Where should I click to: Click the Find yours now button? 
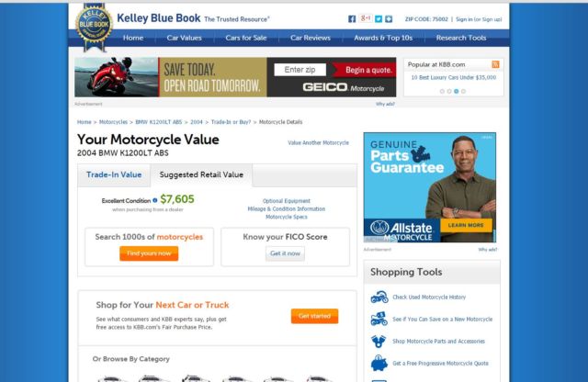[x=149, y=253]
